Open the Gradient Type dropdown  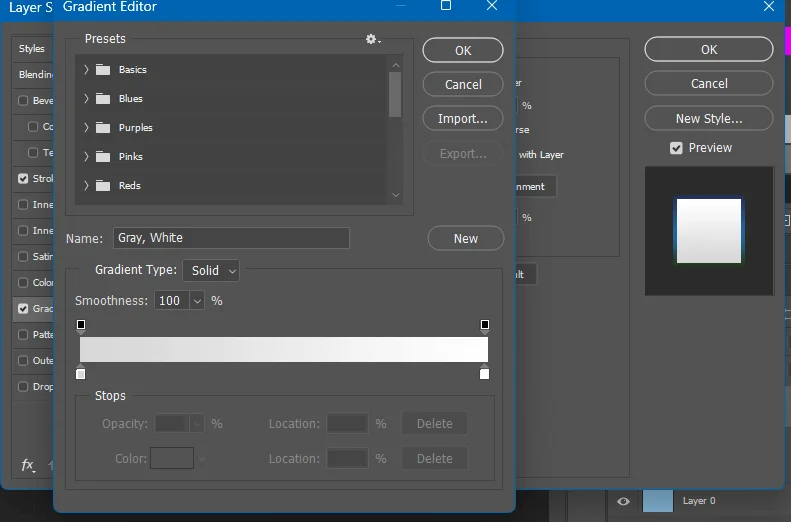211,271
